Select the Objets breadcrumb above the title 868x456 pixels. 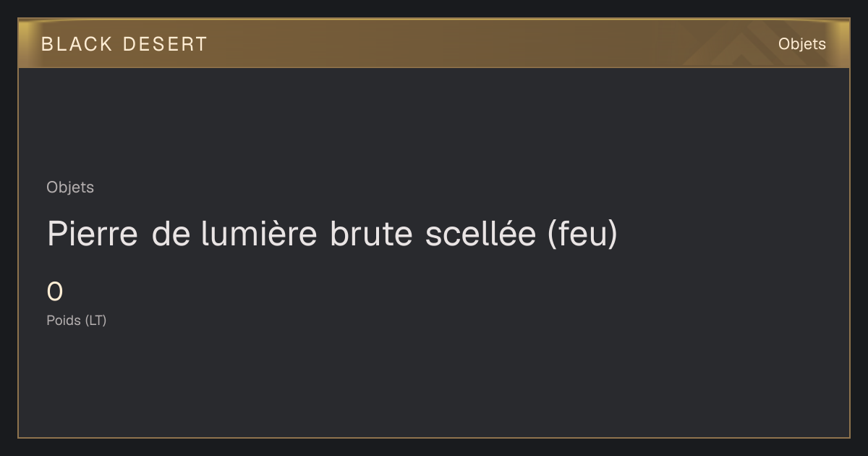(70, 187)
